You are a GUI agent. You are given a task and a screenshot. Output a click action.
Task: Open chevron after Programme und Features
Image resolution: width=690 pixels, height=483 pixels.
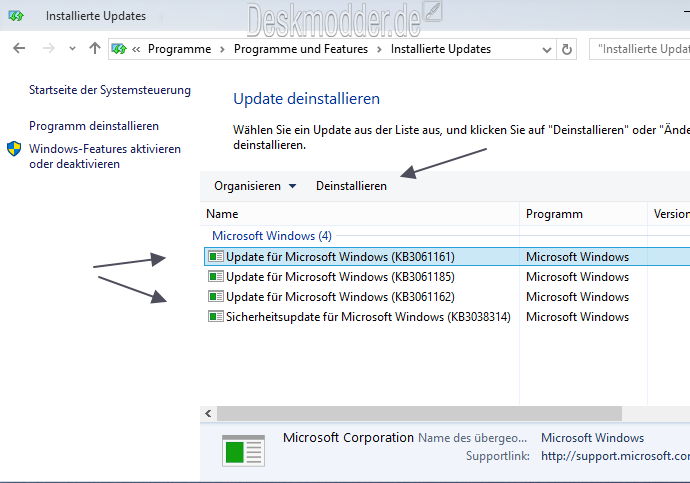[x=379, y=49]
